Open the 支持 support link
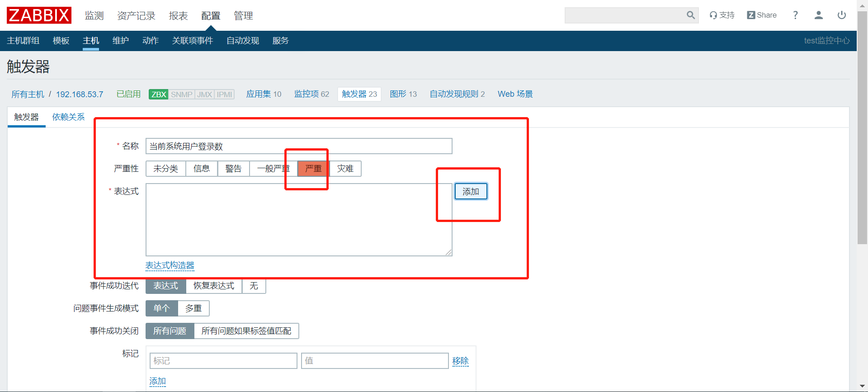 722,15
